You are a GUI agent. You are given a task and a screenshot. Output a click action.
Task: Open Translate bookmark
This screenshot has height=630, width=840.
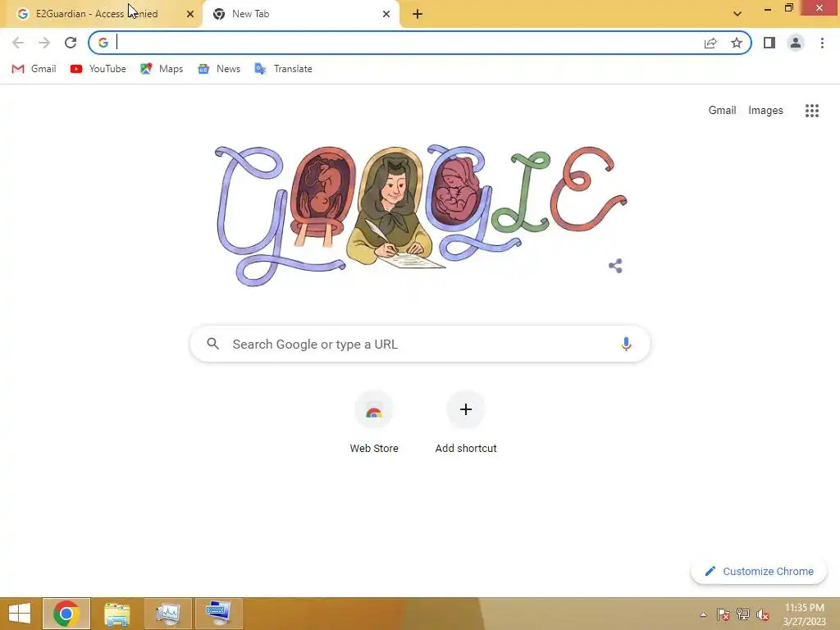283,69
